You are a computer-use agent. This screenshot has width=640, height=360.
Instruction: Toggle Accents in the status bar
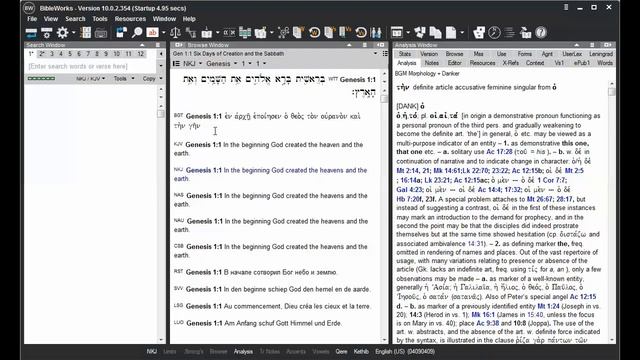(x=296, y=351)
